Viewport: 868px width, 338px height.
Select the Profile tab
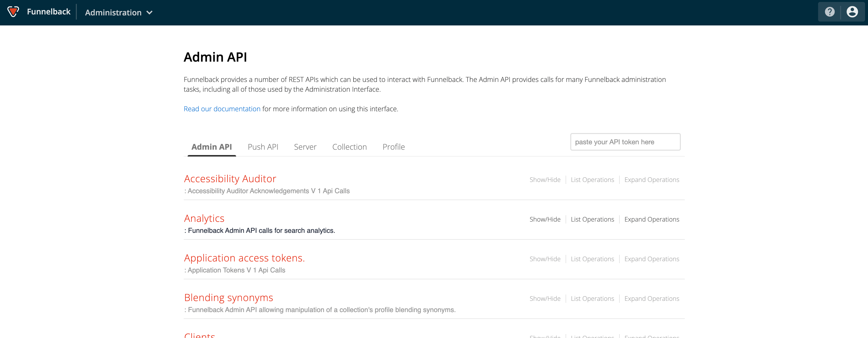[393, 146]
